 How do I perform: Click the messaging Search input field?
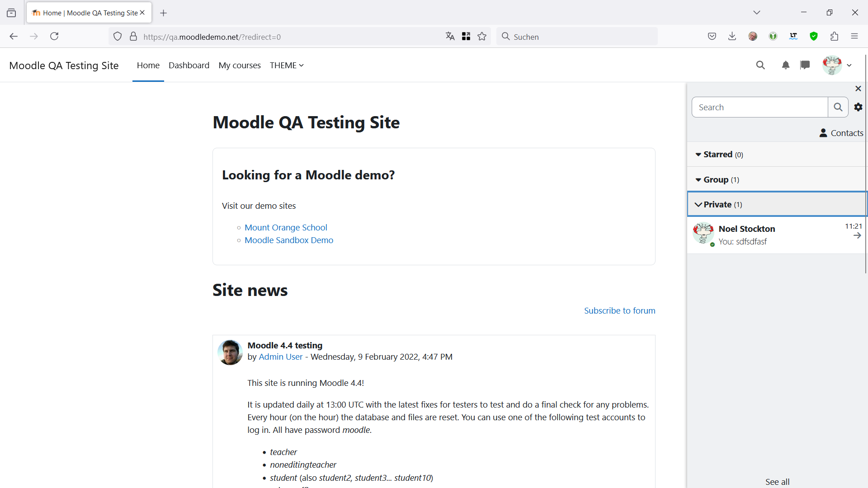point(760,107)
